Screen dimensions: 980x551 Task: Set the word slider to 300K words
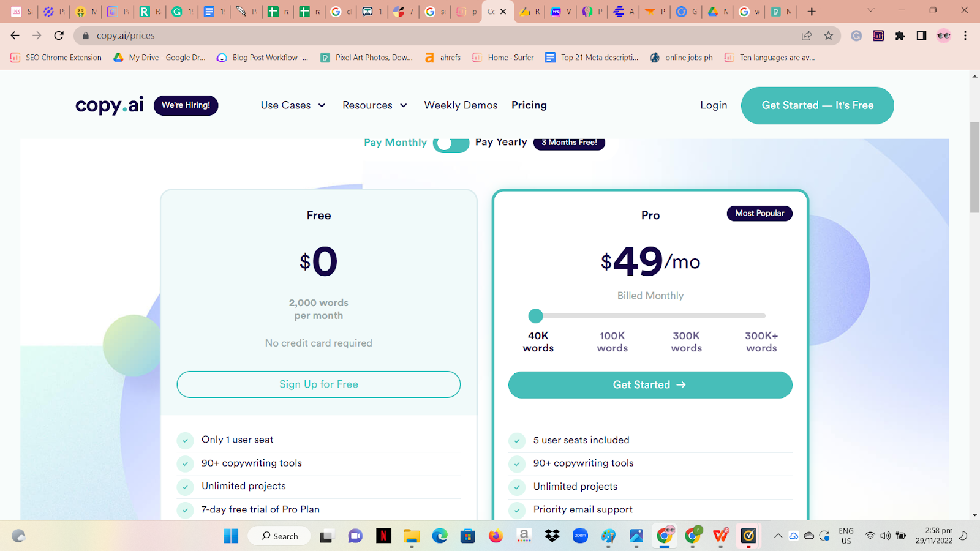click(x=687, y=342)
